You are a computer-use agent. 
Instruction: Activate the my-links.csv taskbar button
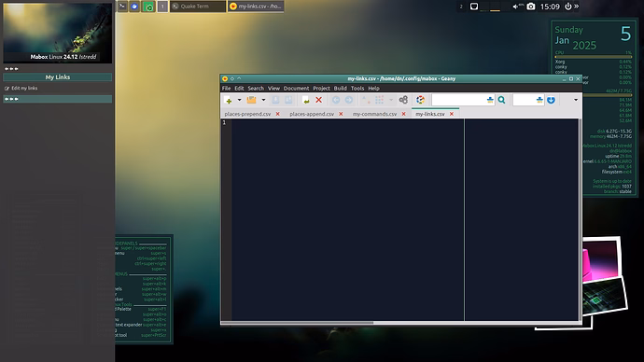256,7
